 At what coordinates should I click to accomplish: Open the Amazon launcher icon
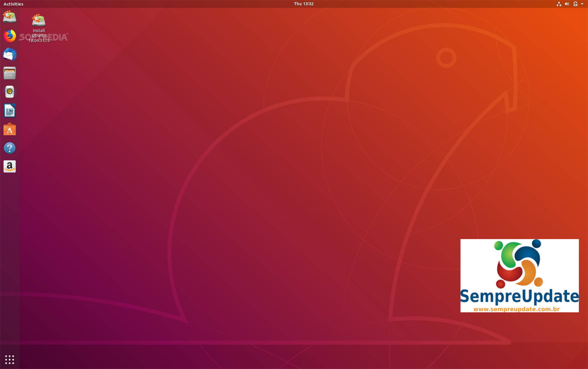(x=10, y=166)
